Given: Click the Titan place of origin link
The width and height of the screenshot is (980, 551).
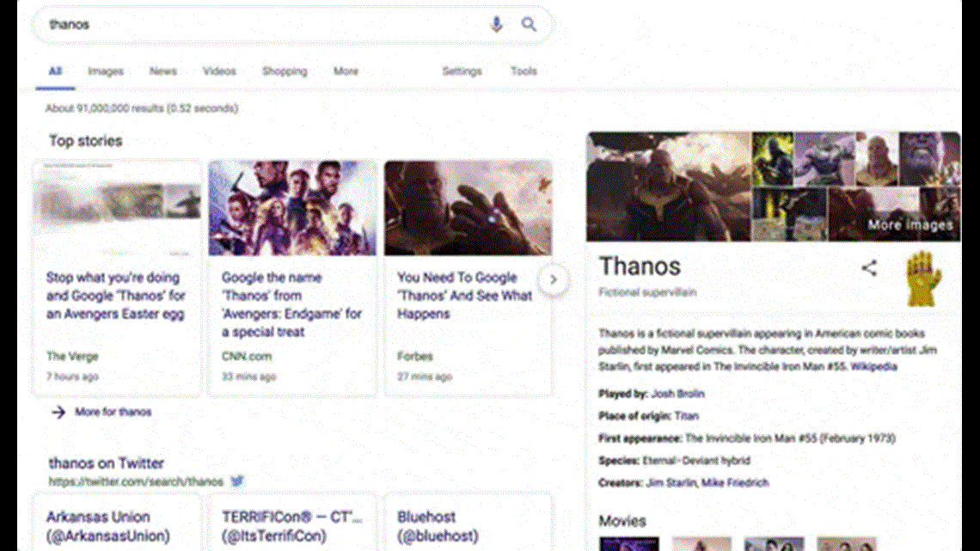Looking at the screenshot, I should tap(686, 416).
